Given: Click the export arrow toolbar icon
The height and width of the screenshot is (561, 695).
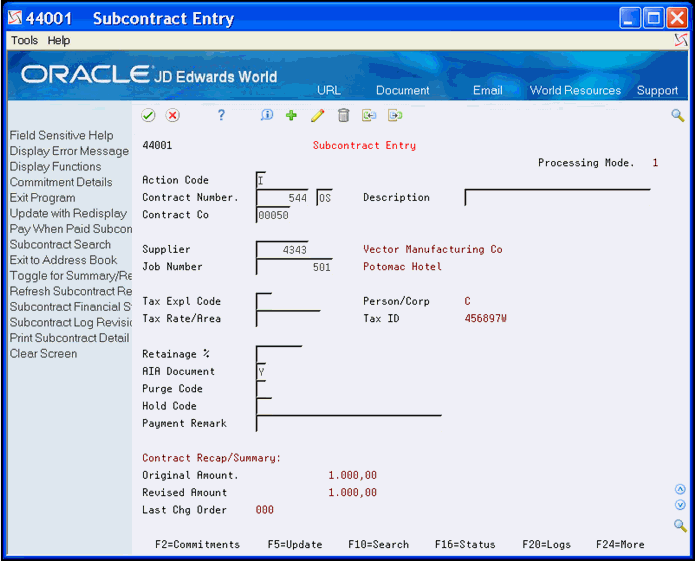Looking at the screenshot, I should (395, 115).
